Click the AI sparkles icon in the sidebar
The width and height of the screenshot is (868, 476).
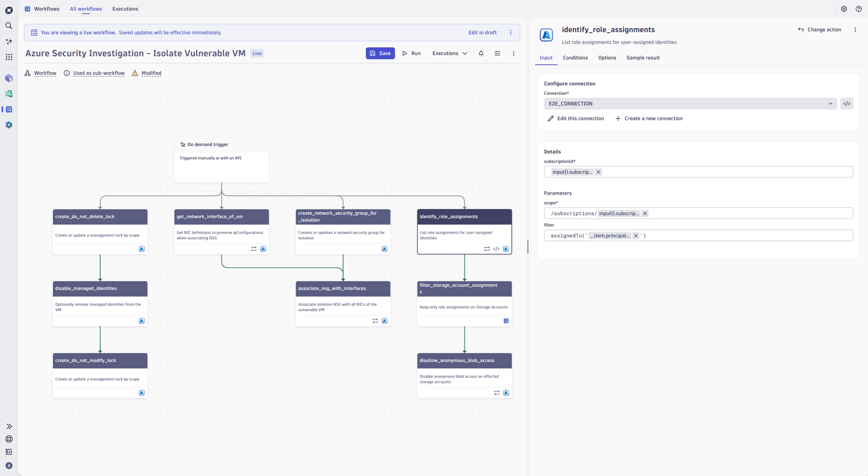tap(9, 41)
